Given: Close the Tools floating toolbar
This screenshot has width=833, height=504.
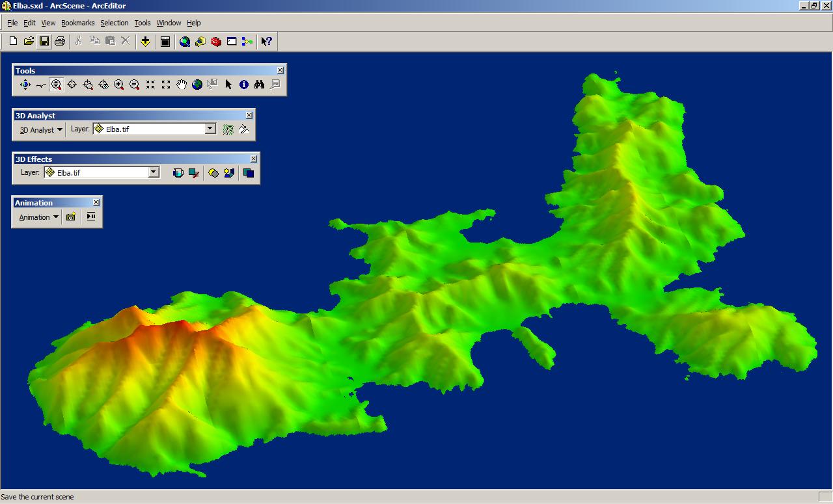Looking at the screenshot, I should point(280,70).
